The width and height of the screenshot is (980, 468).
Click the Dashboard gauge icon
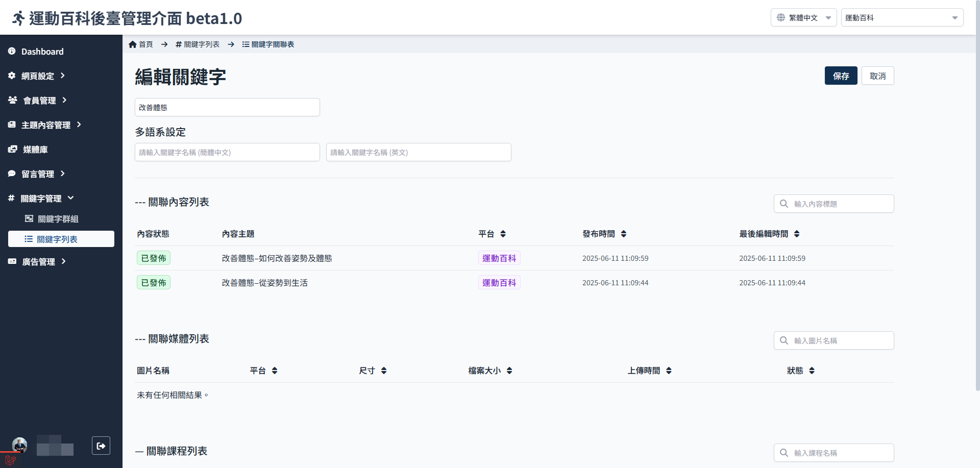[x=12, y=51]
